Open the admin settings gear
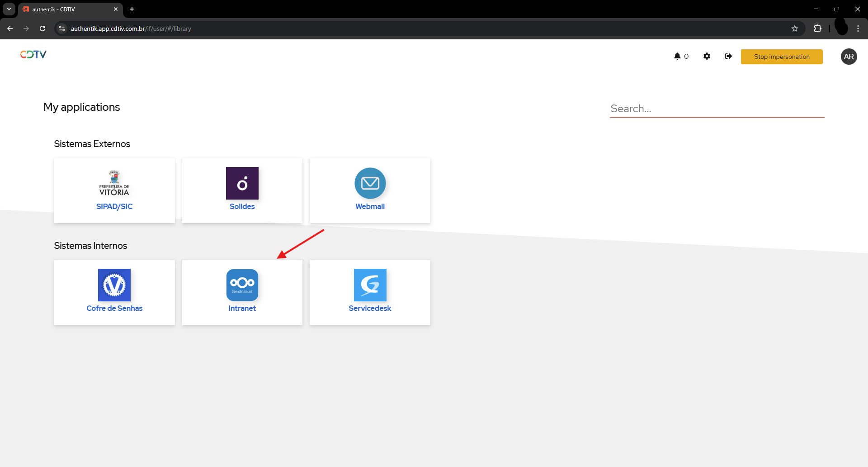 [x=707, y=56]
